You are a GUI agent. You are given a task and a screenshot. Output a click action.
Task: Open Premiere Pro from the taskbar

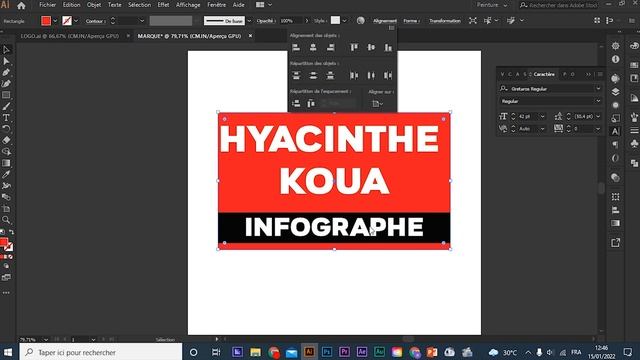coord(344,352)
